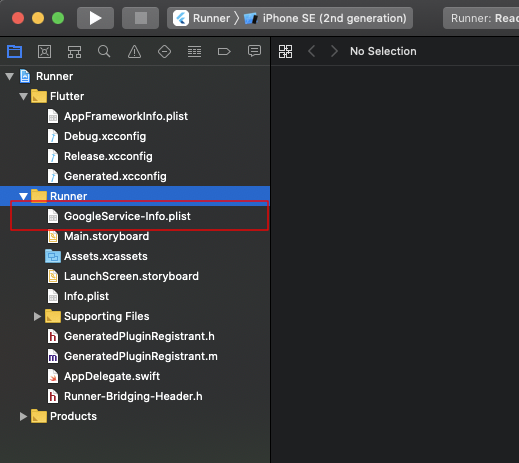Open GeneratedPluginRegistrant.h
Image resolution: width=519 pixels, height=463 pixels.
point(131,336)
